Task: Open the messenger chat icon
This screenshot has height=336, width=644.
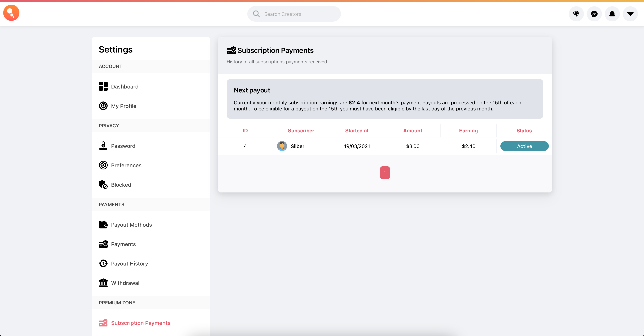Action: tap(594, 14)
